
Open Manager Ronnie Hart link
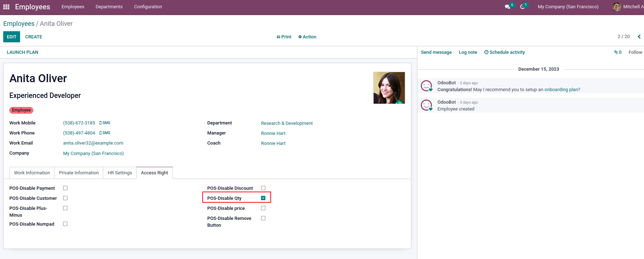coord(273,133)
